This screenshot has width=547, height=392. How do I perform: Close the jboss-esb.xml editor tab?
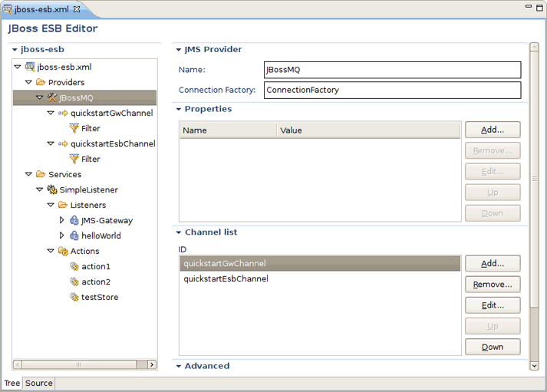[x=77, y=9]
